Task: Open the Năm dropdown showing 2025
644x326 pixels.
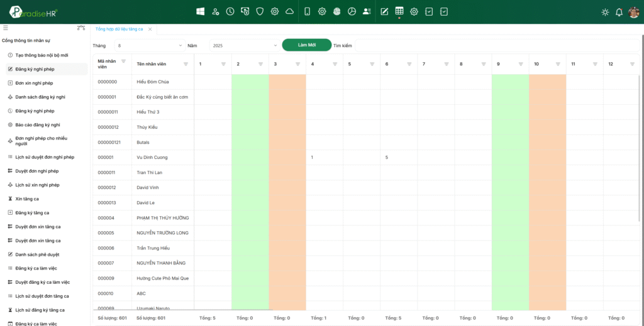Action: coord(245,45)
